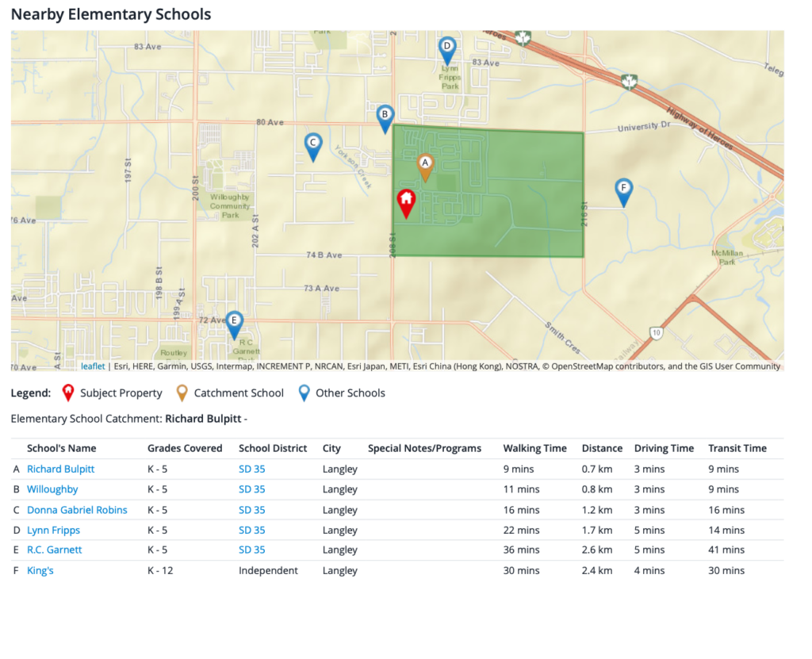Click the 80 Ave street label

click(270, 122)
